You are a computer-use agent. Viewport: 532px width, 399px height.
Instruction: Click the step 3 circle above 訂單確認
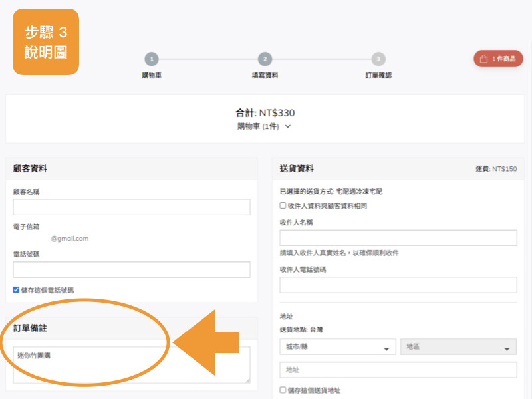pos(378,59)
